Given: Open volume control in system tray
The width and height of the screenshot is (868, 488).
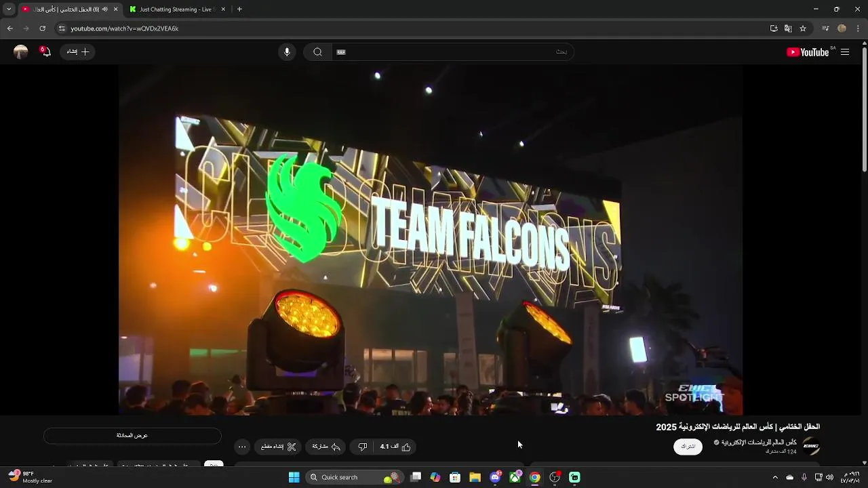Looking at the screenshot, I should click(829, 477).
